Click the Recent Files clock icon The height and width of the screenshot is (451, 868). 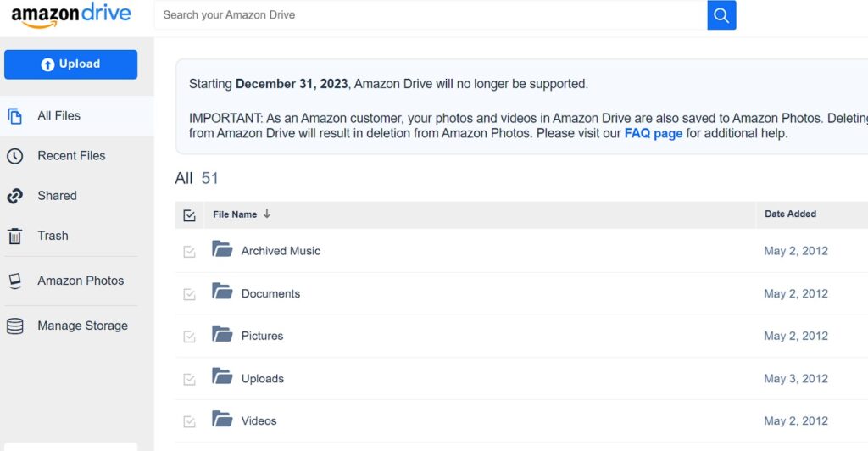click(15, 156)
